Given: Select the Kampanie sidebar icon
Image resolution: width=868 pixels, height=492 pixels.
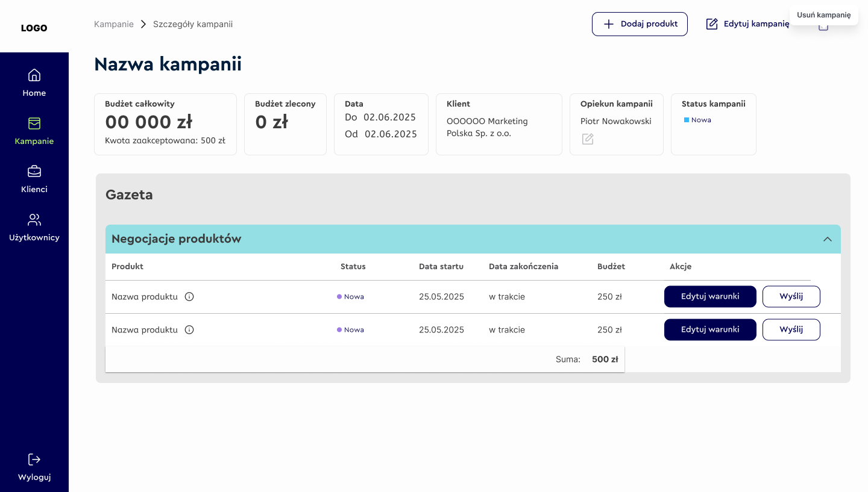Looking at the screenshot, I should coord(34,123).
